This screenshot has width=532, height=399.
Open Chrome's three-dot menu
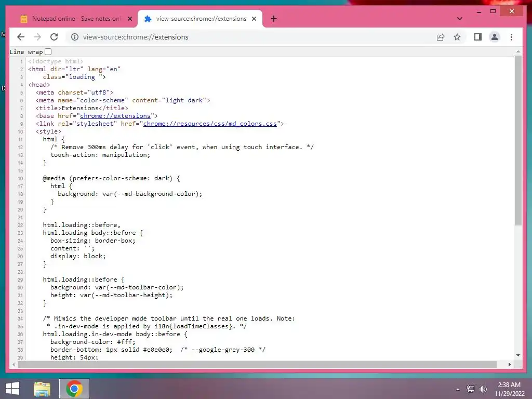(x=511, y=37)
